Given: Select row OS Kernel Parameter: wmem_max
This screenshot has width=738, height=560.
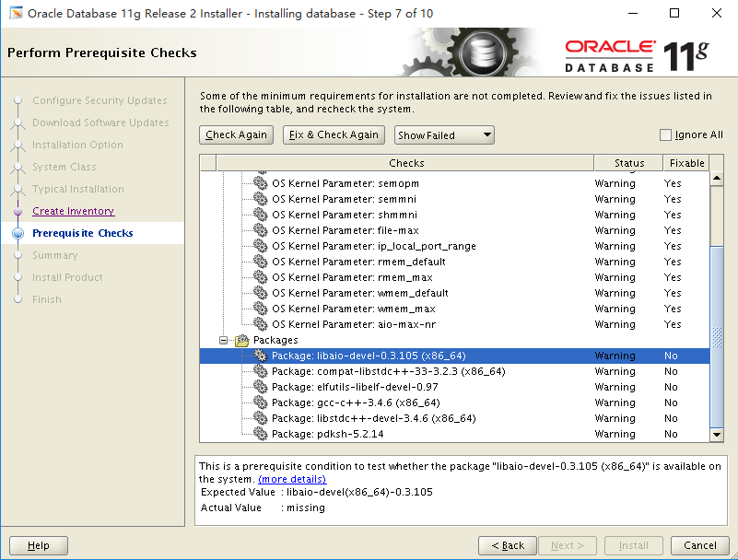Looking at the screenshot, I should (454, 309).
